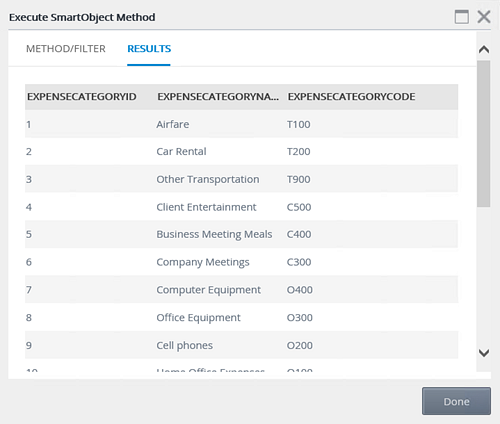Select the Airfare row
Image resolution: width=500 pixels, height=424 pixels.
coord(241,124)
